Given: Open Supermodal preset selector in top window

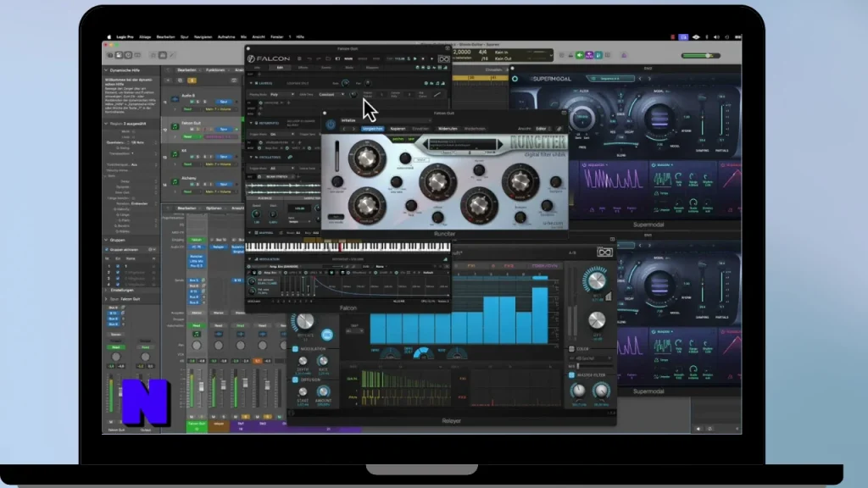Looking at the screenshot, I should [610, 79].
